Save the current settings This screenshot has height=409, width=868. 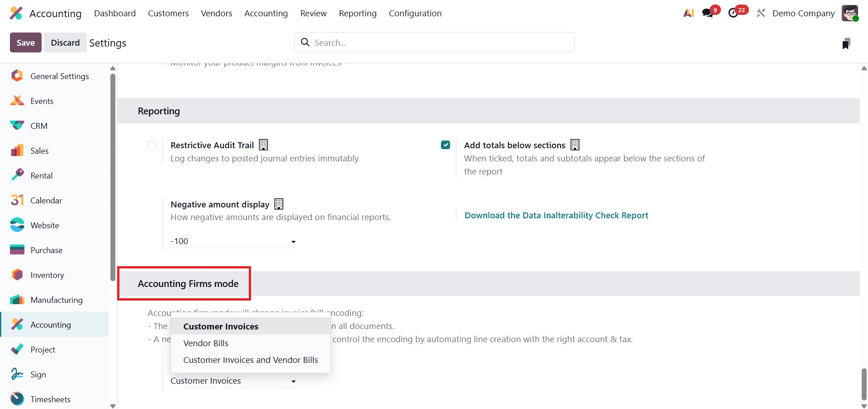pyautogui.click(x=25, y=42)
